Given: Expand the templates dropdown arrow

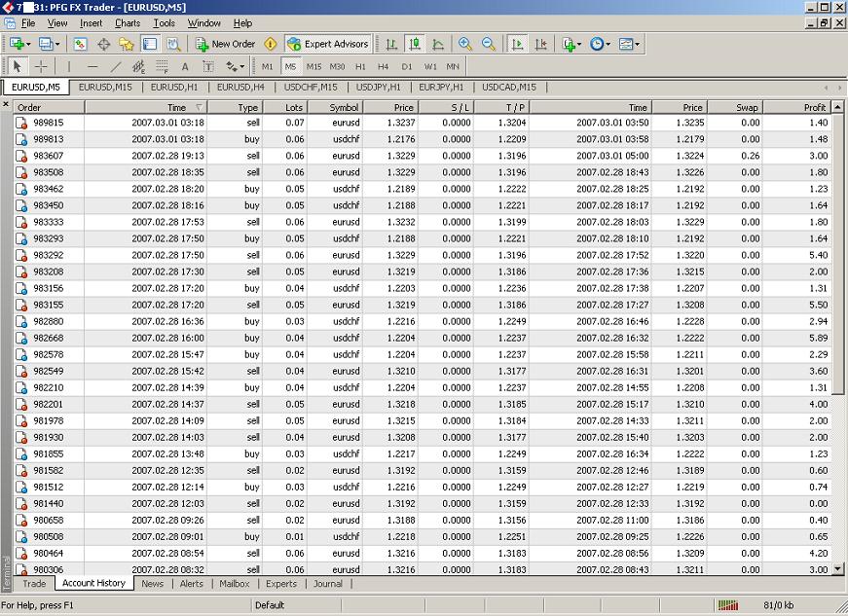Looking at the screenshot, I should click(638, 44).
